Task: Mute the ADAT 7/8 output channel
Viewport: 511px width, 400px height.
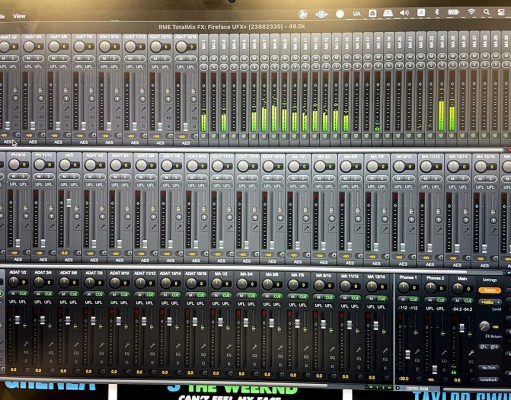Action: pyautogui.click(x=89, y=294)
